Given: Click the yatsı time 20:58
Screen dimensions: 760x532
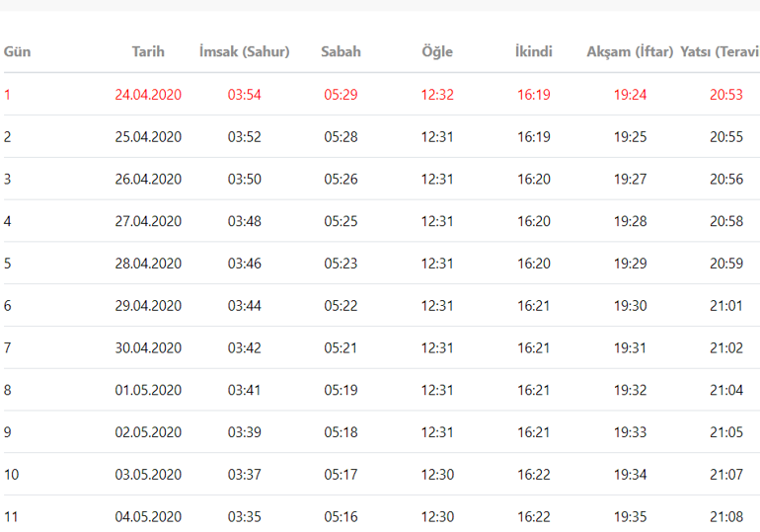Looking at the screenshot, I should click(x=725, y=221).
